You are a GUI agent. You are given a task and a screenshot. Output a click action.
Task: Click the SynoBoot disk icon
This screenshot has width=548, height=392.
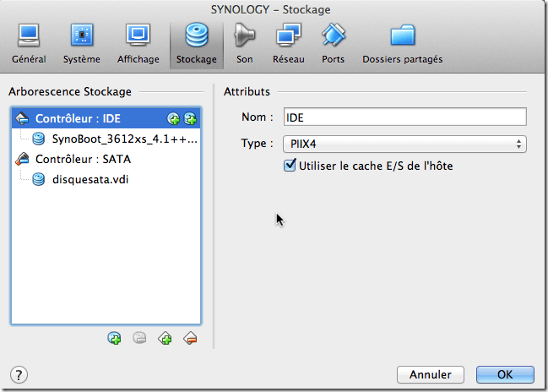39,139
